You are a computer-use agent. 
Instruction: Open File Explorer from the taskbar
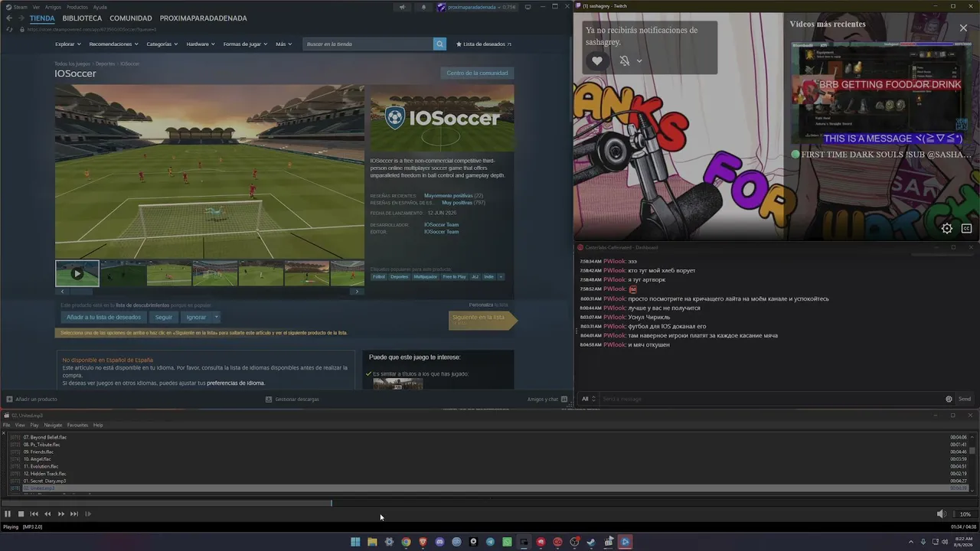click(x=372, y=542)
